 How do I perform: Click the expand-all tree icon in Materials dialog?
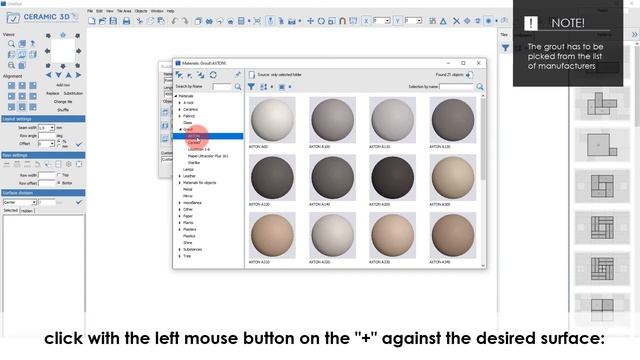tap(179, 75)
